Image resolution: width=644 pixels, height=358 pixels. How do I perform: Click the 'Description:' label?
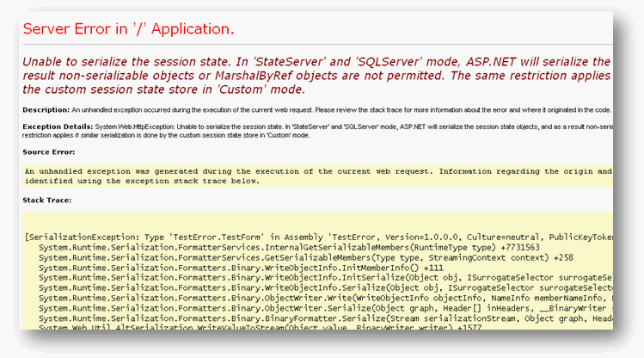pyautogui.click(x=46, y=110)
